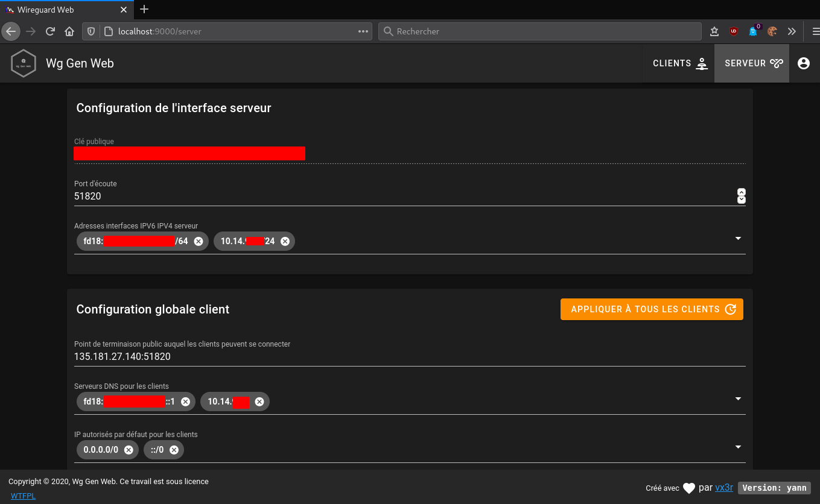
Task: Open the vx3r author link
Action: click(724, 488)
